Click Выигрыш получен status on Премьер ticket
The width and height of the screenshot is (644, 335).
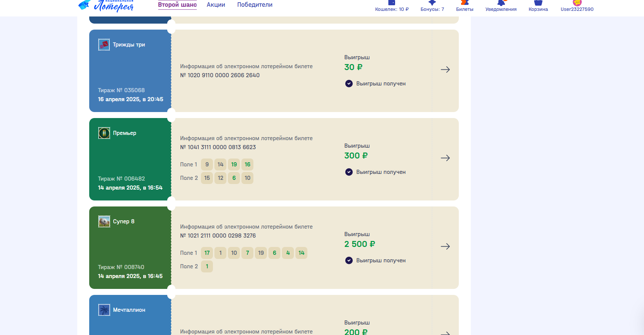pos(381,172)
